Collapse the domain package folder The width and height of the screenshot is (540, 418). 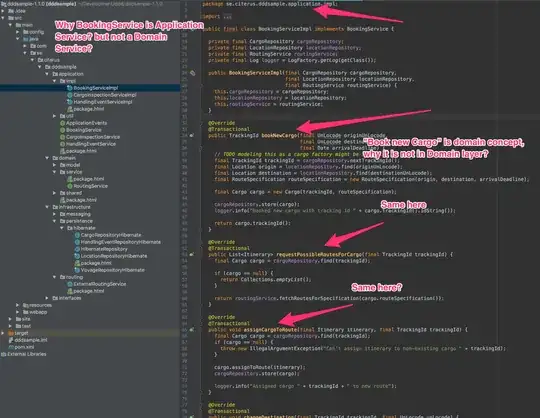pyautogui.click(x=47, y=158)
